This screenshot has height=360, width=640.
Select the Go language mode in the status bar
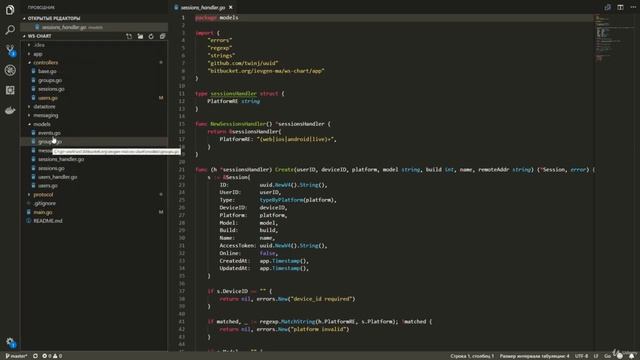tap(607, 356)
